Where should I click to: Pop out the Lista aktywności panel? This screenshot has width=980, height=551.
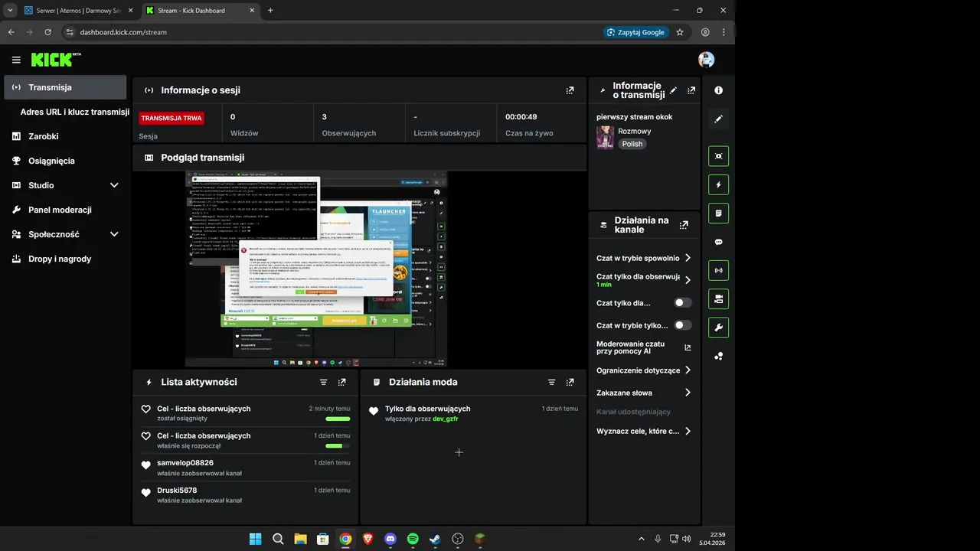[341, 382]
